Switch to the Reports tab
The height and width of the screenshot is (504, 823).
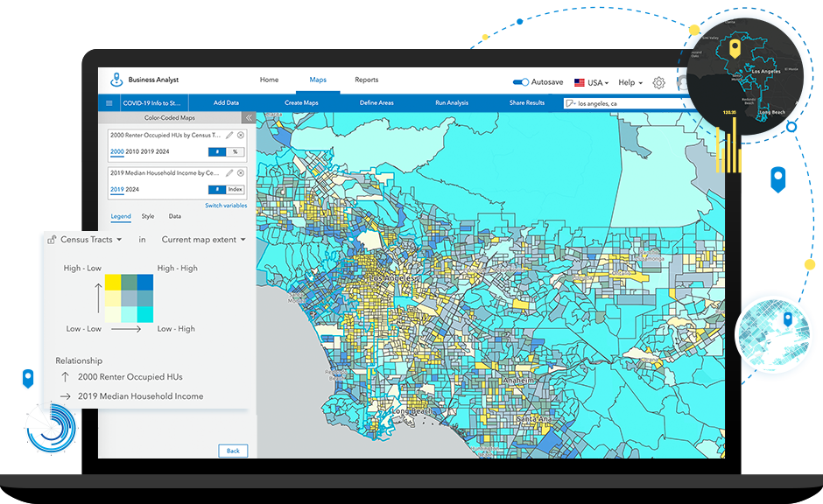(x=366, y=80)
